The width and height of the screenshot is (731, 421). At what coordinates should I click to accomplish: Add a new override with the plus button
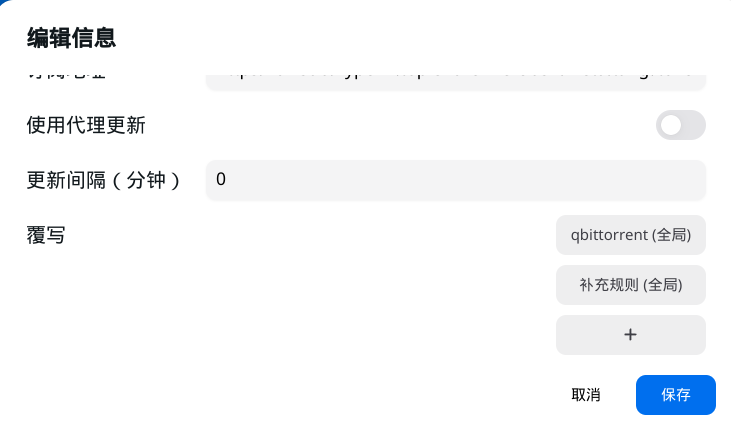630,335
